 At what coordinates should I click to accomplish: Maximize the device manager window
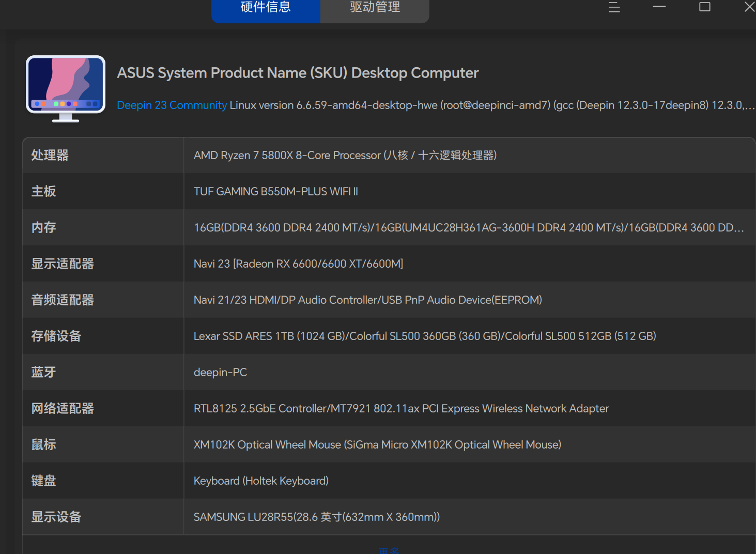tap(705, 7)
